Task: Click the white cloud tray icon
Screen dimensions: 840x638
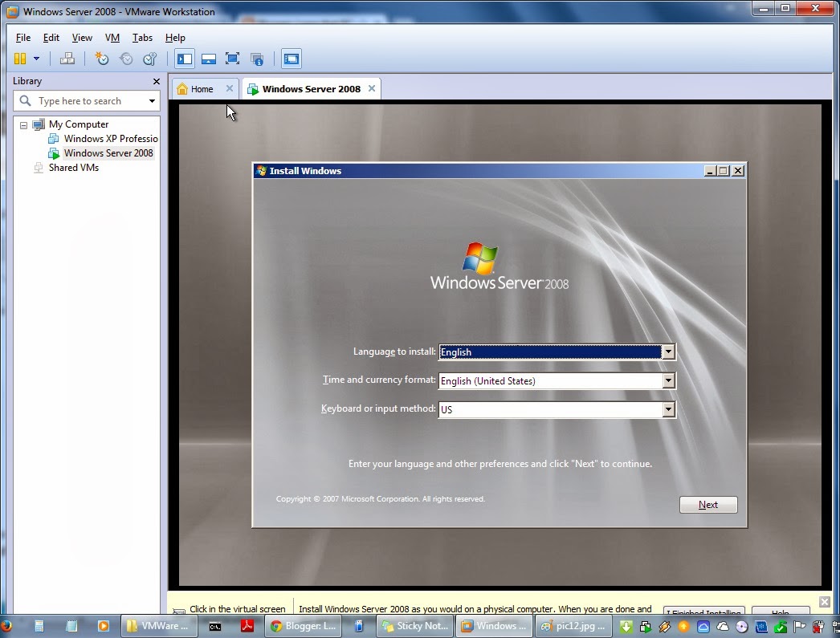Action: point(723,626)
